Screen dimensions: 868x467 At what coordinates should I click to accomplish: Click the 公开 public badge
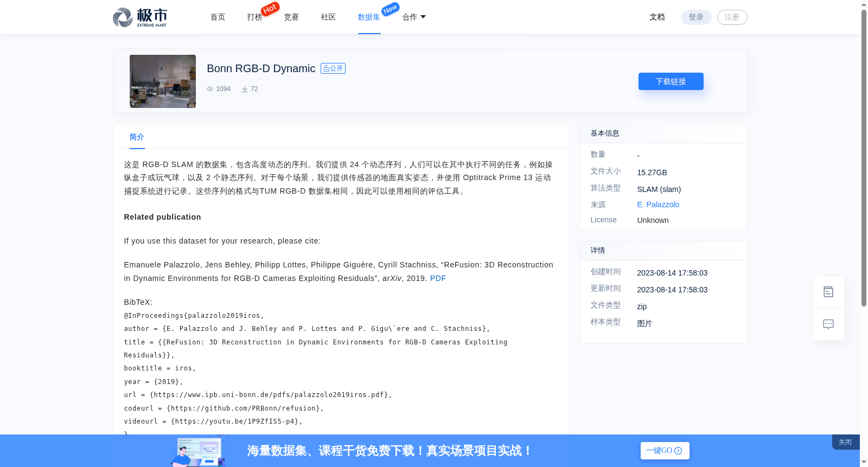click(x=333, y=68)
